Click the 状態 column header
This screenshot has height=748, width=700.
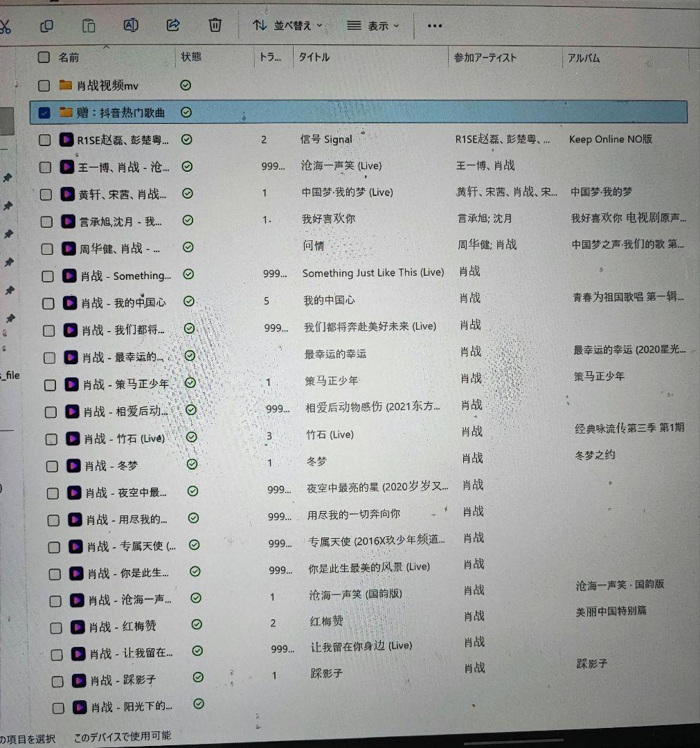click(x=191, y=57)
